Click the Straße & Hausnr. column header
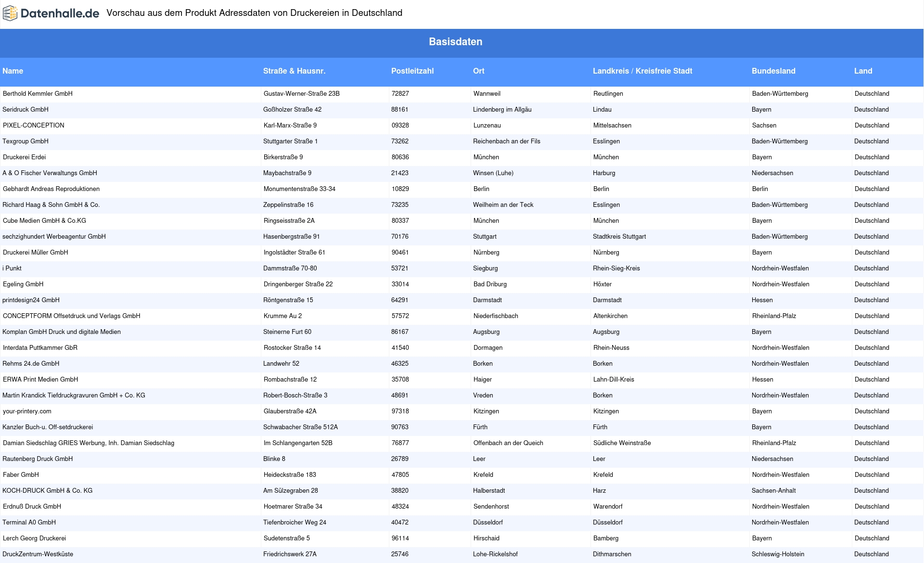924x563 pixels. pyautogui.click(x=294, y=71)
